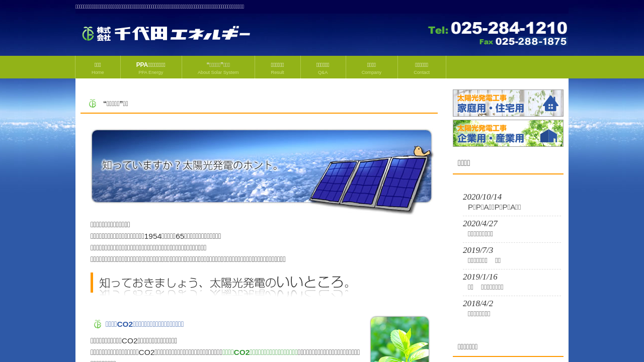Click the 家庭用・住宅用 solar installation banner

(508, 103)
